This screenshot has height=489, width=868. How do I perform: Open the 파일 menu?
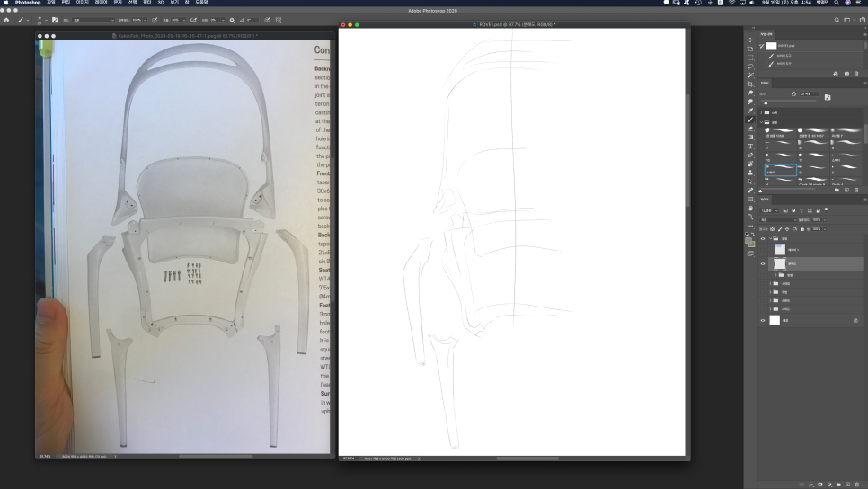coord(51,3)
